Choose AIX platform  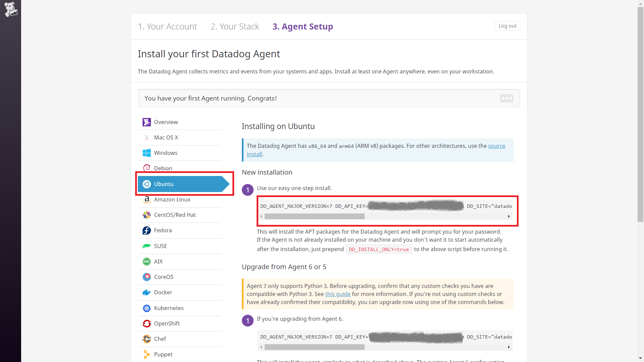180,261
